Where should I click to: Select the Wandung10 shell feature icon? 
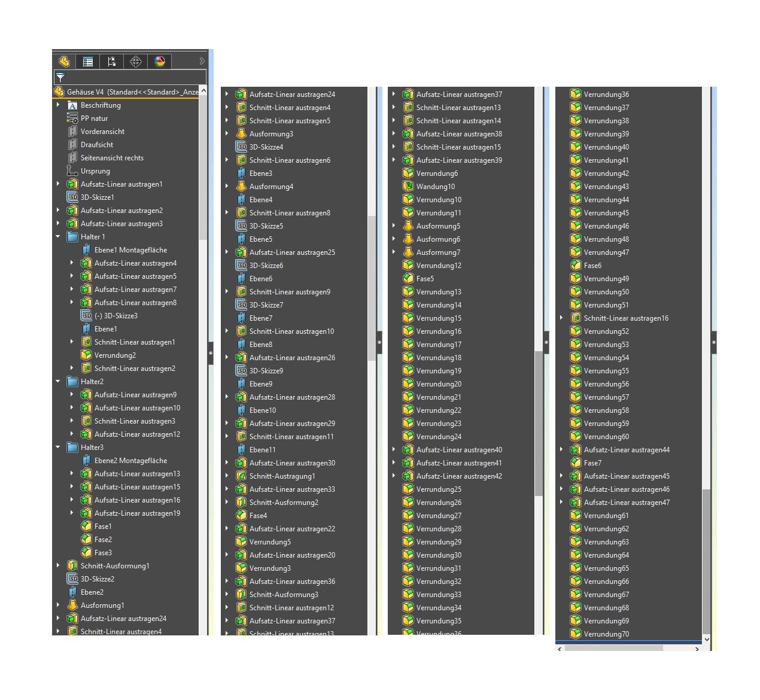408,187
